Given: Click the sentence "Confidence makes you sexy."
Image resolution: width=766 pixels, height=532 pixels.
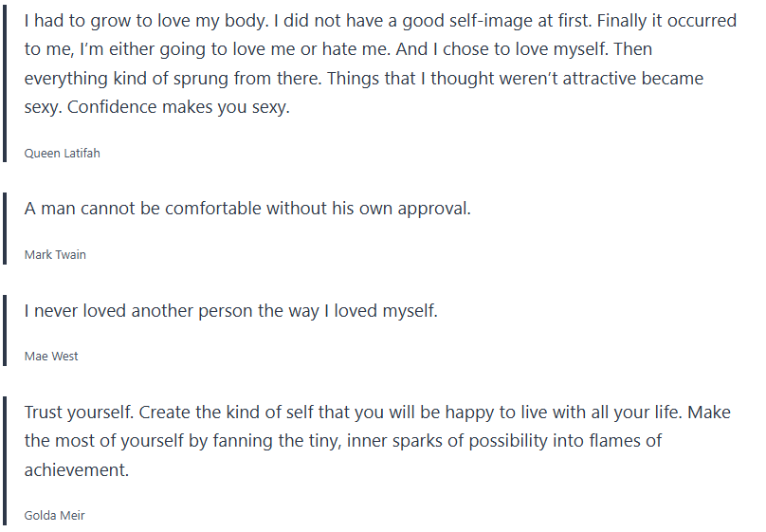Looking at the screenshot, I should (x=189, y=107).
